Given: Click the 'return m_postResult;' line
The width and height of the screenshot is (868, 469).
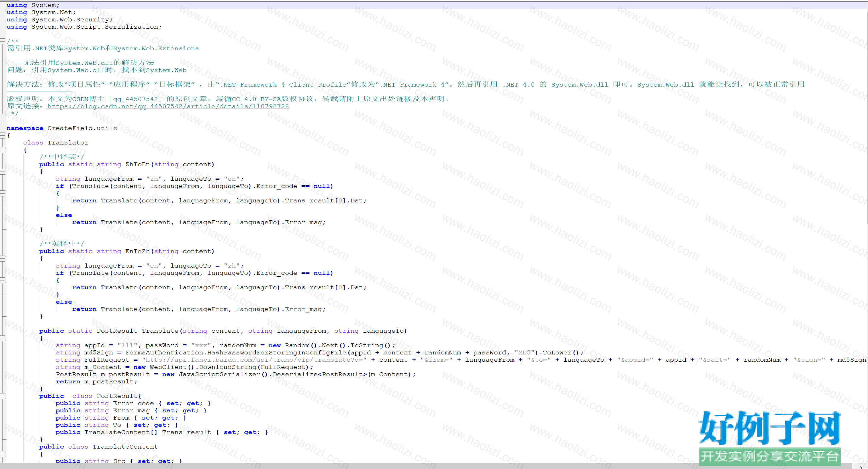Looking at the screenshot, I should click(x=97, y=381).
